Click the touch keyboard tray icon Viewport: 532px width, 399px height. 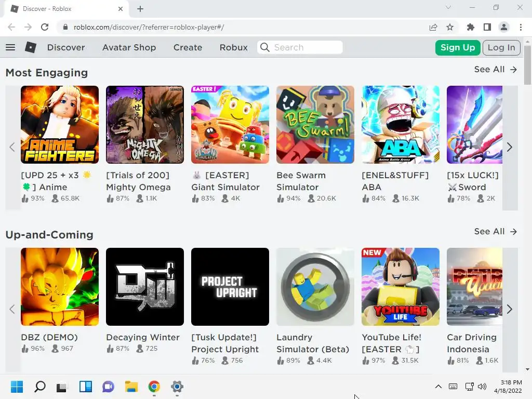[453, 387]
